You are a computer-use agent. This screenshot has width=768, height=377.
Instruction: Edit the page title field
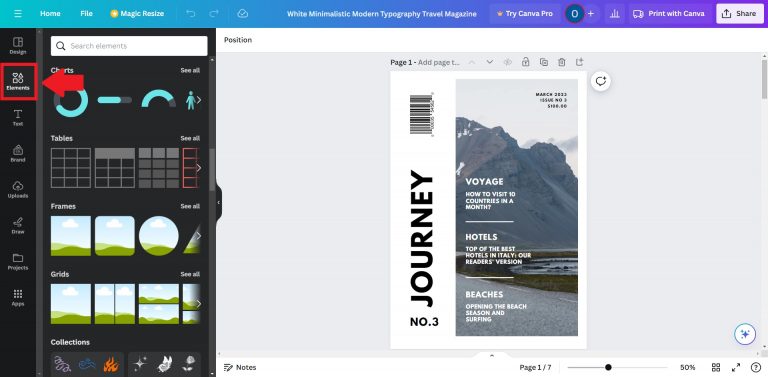[439, 62]
